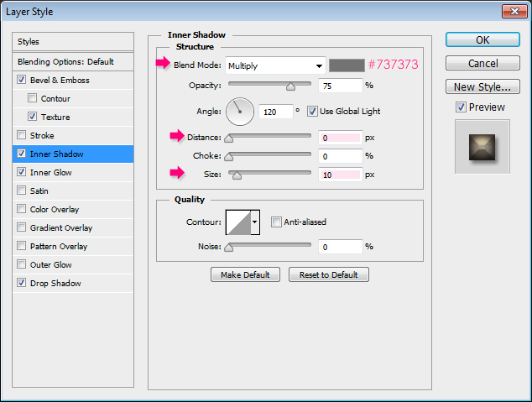This screenshot has width=532, height=402.
Task: Click the Noise slider handle
Action: point(229,248)
